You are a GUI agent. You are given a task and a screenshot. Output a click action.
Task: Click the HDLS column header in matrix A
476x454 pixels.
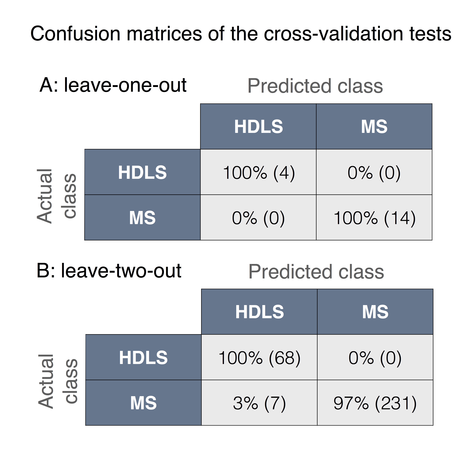click(x=258, y=127)
